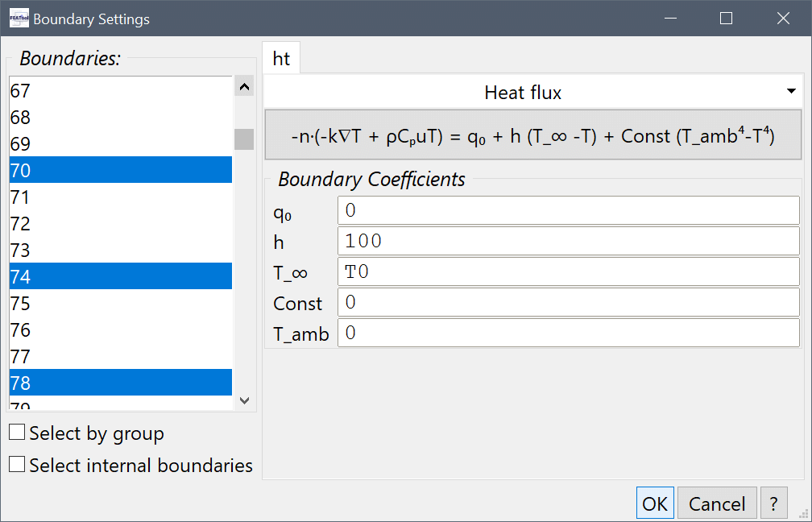812x522 pixels.
Task: Click the T_∞ input field
Action: point(568,271)
